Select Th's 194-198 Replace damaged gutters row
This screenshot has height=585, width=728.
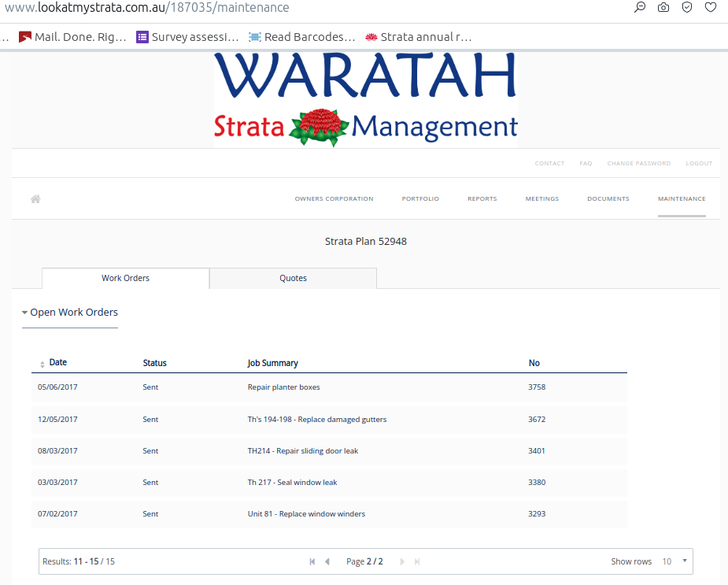click(x=329, y=420)
